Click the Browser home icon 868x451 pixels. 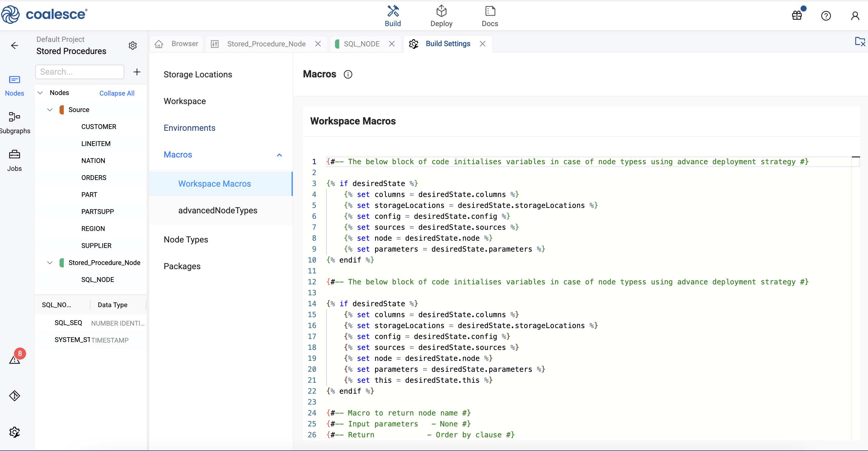[159, 44]
